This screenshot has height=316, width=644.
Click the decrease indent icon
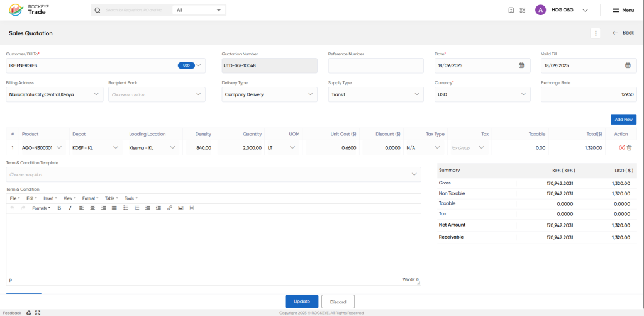(x=147, y=208)
